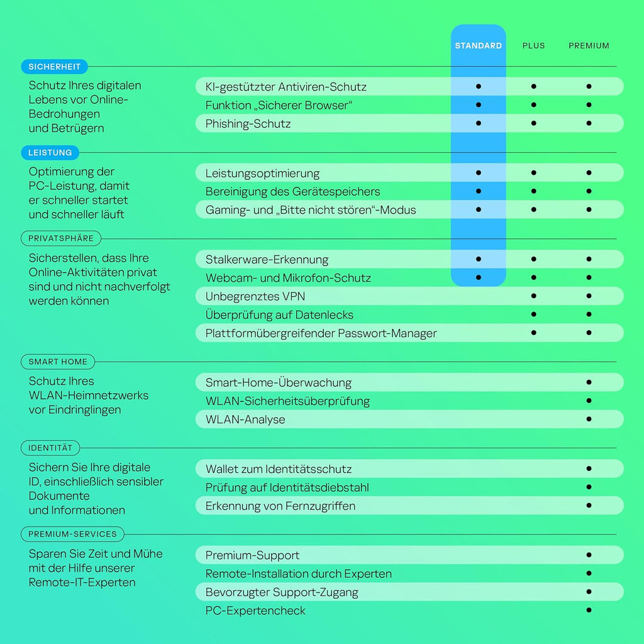Open the PRIVATSPHÄRE category label

[x=61, y=238]
